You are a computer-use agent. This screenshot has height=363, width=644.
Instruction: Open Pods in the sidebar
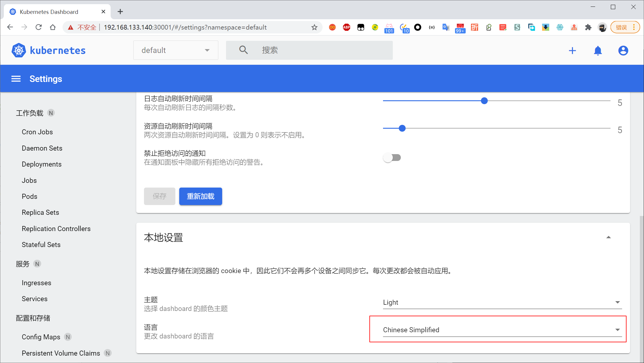[29, 196]
